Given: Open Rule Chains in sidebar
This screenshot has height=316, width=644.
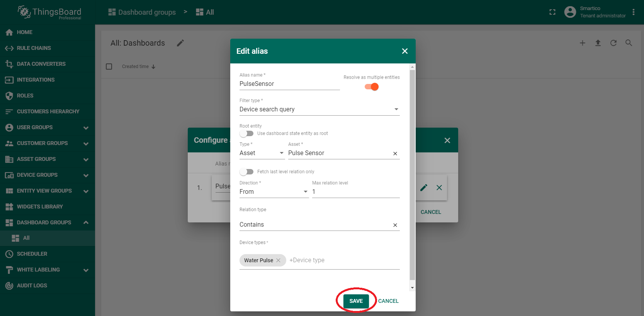Looking at the screenshot, I should tap(34, 48).
